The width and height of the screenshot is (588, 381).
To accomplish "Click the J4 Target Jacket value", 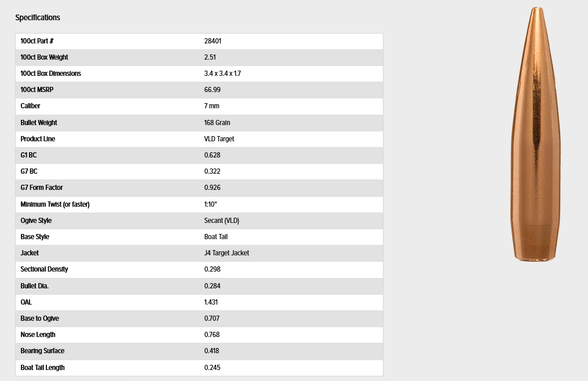I will [x=227, y=253].
